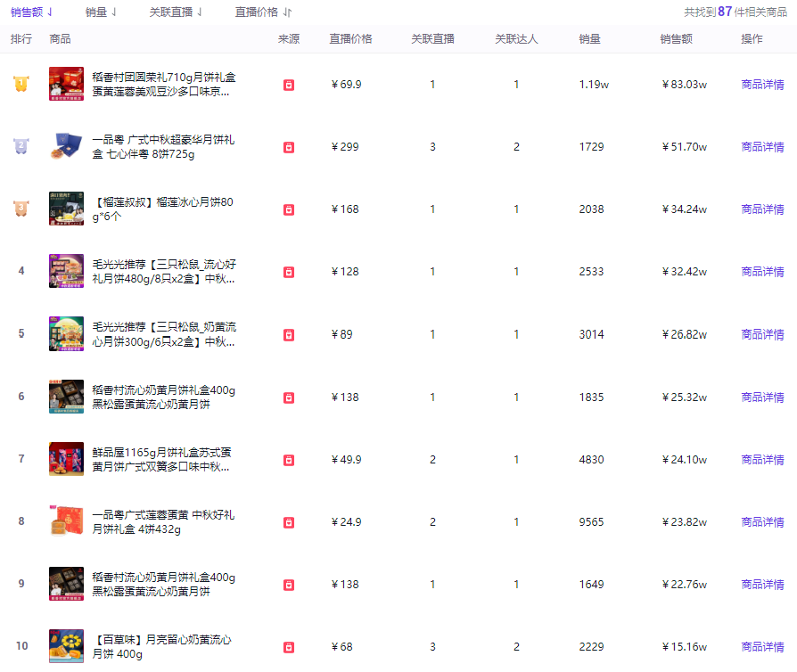Viewport: 797px width, 672px height.
Task: Open 商品详情 for 百草味 月亮留心
Action: (x=762, y=646)
